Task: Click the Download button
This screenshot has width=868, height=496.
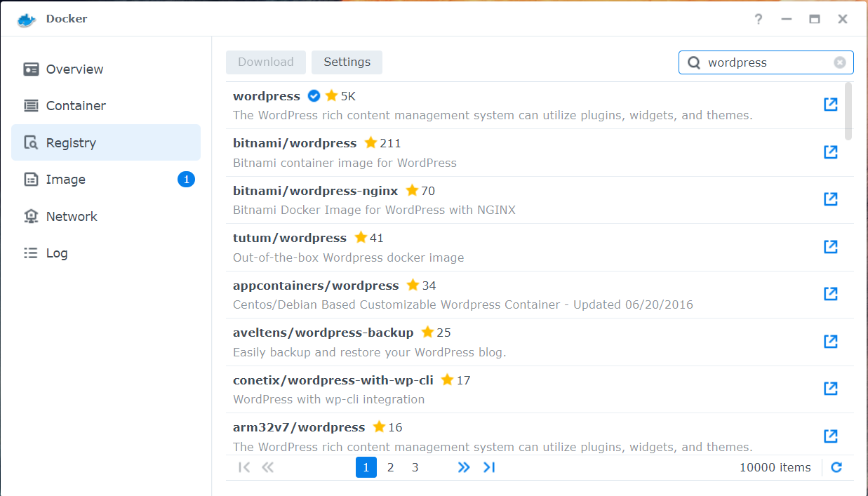Action: 266,62
